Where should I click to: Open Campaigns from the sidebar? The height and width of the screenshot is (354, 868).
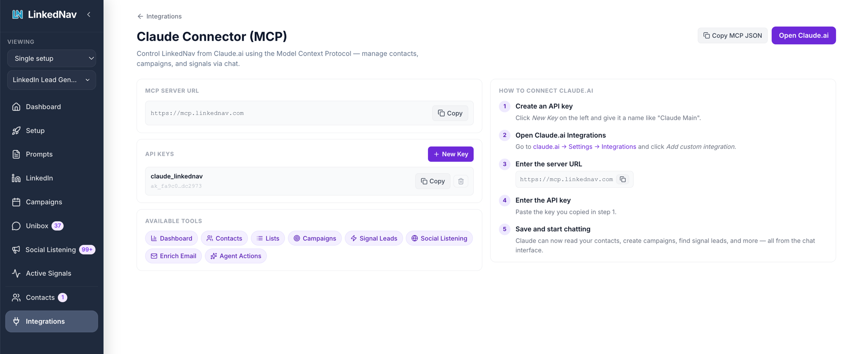(52, 202)
